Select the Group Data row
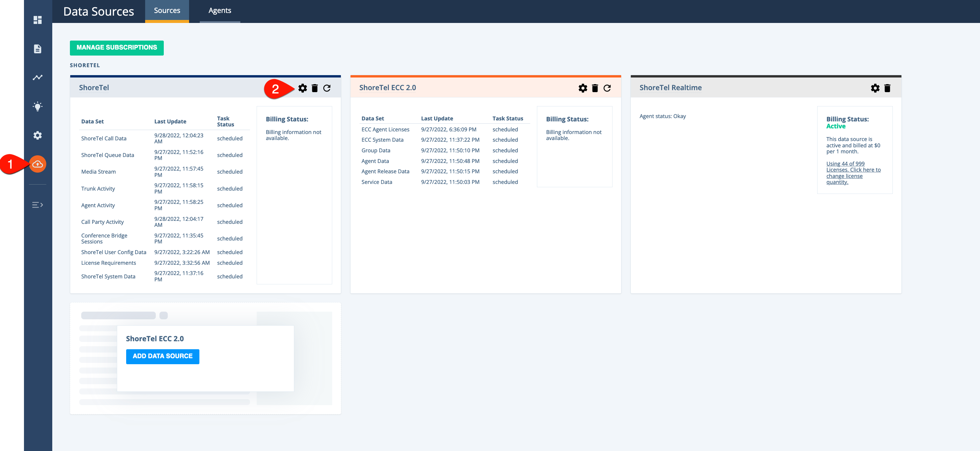 point(445,151)
